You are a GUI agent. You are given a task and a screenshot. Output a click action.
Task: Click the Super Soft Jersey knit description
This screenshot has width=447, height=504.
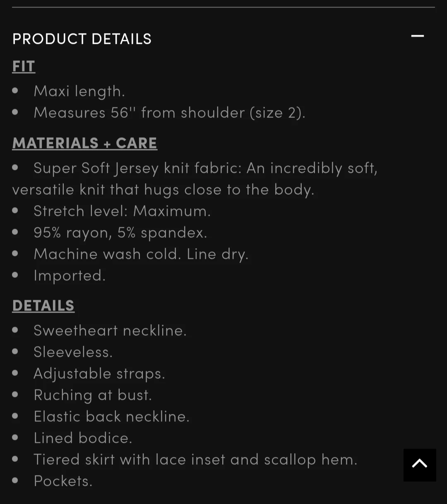195,179
